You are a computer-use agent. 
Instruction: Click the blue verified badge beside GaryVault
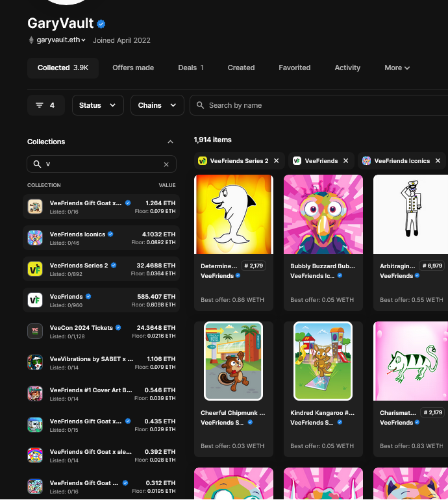(101, 24)
